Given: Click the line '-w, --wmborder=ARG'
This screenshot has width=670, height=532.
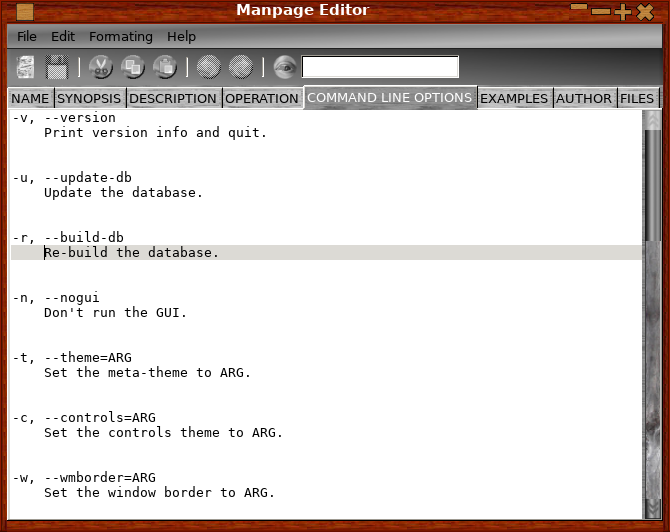Looking at the screenshot, I should click(x=84, y=478).
